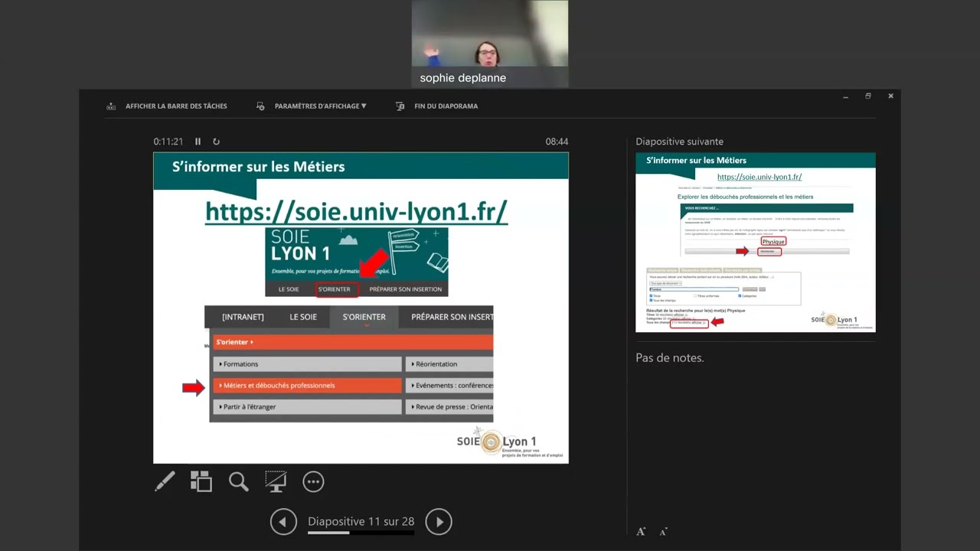Click the Pas de notes text
Image resolution: width=980 pixels, height=551 pixels.
click(669, 357)
